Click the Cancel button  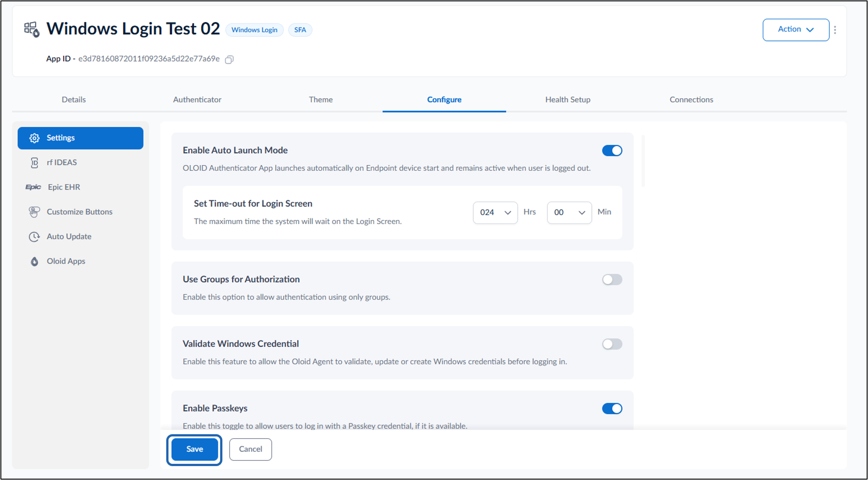[250, 449]
